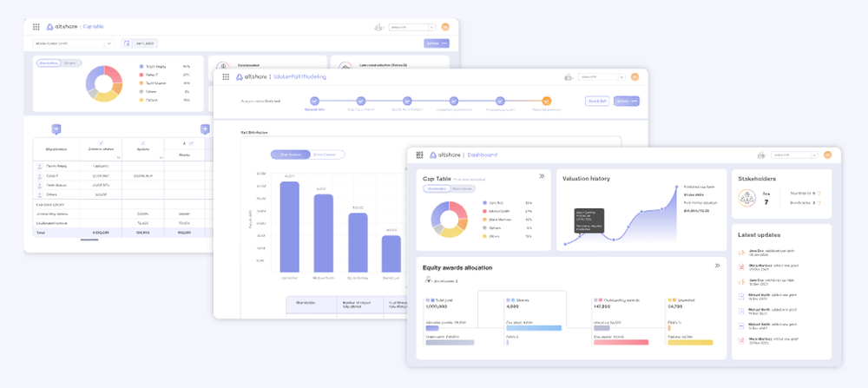
Task: Open the Common shares column dropdown arrow
Action: [118, 157]
